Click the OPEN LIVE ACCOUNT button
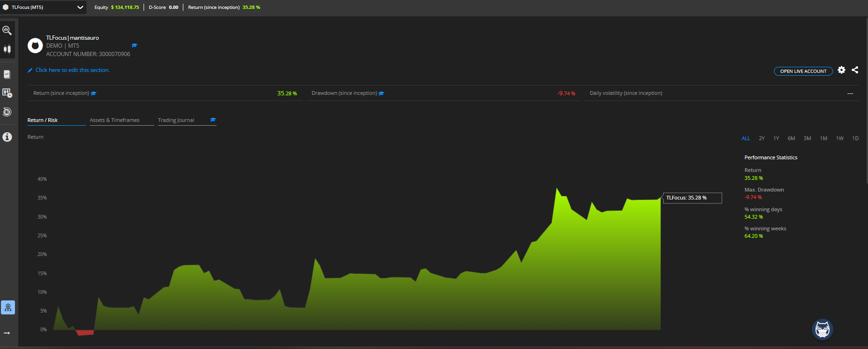 coord(803,71)
